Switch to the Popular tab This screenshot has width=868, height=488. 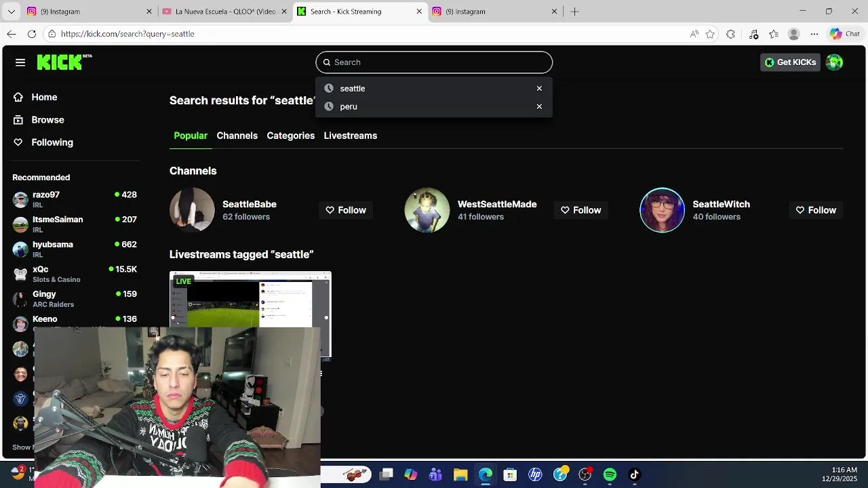[191, 136]
